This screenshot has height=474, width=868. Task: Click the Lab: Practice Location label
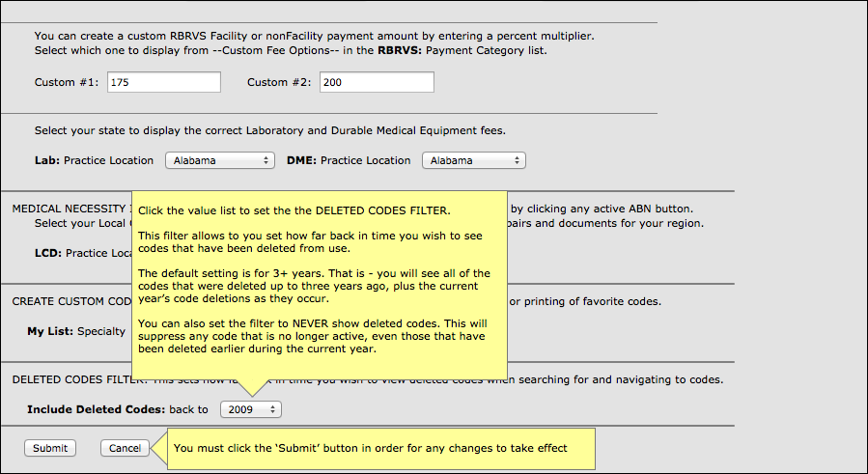coord(94,160)
